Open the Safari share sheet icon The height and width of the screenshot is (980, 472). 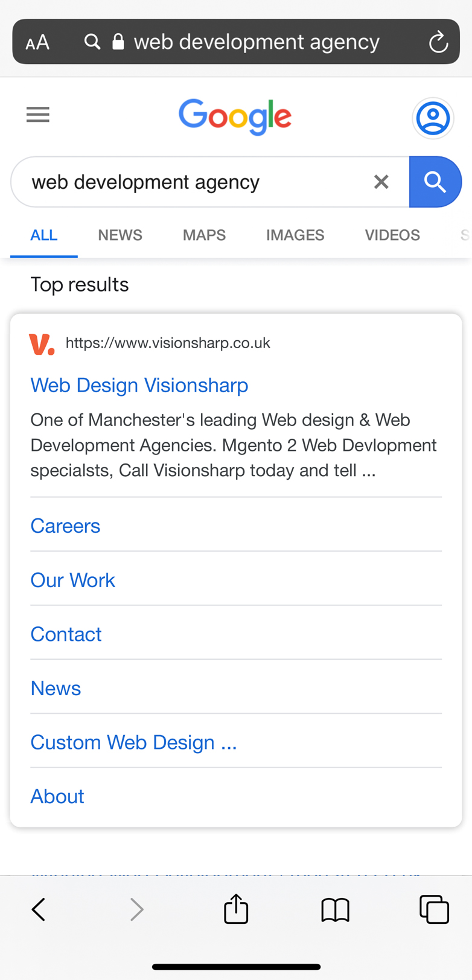click(236, 908)
